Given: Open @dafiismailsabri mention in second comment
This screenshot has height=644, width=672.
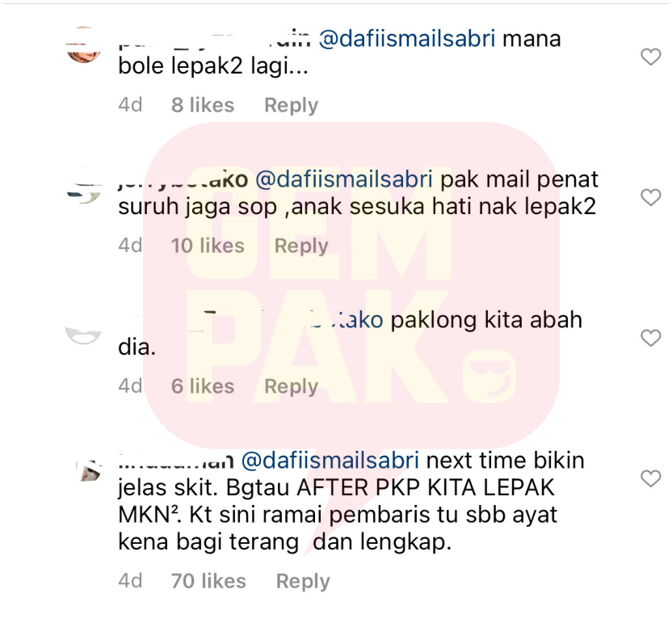Looking at the screenshot, I should [x=344, y=179].
